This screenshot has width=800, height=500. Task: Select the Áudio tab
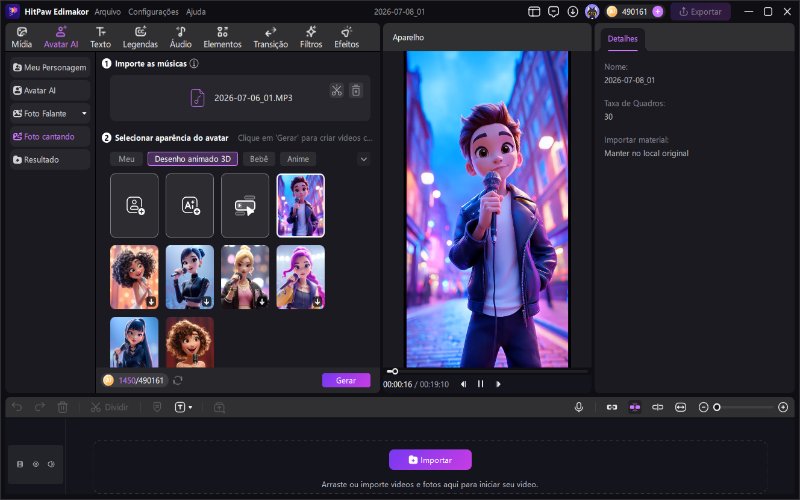[181, 38]
